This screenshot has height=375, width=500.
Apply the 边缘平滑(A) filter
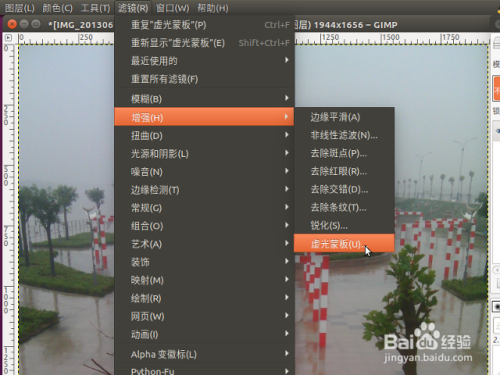pyautogui.click(x=344, y=117)
